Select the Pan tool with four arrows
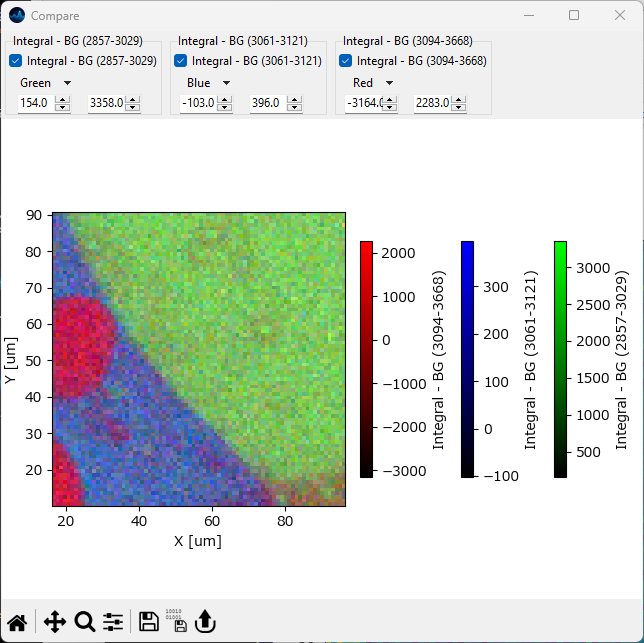644x643 pixels. [x=54, y=622]
